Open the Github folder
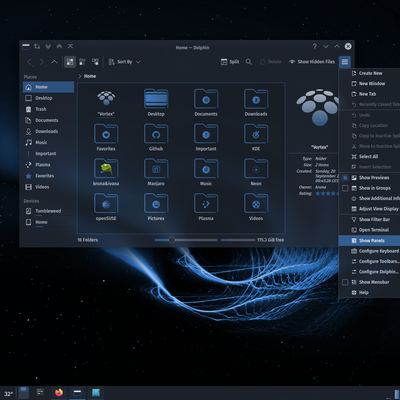The image size is (400, 400). click(156, 137)
